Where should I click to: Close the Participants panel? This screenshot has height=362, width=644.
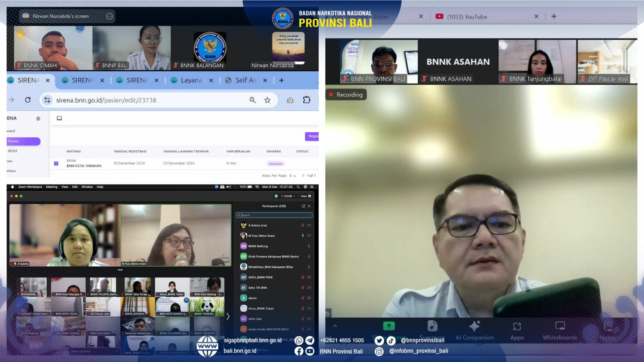(309, 206)
